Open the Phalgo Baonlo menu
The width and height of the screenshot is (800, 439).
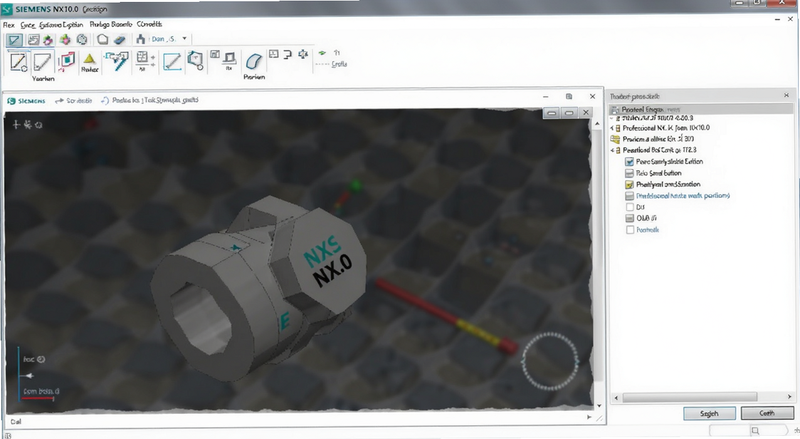click(x=111, y=24)
